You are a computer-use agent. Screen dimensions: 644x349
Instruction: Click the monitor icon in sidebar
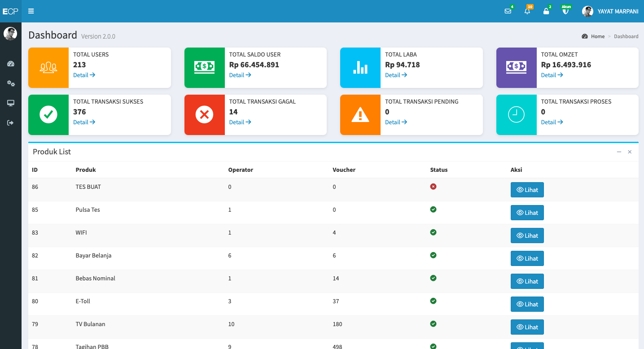pos(11,103)
